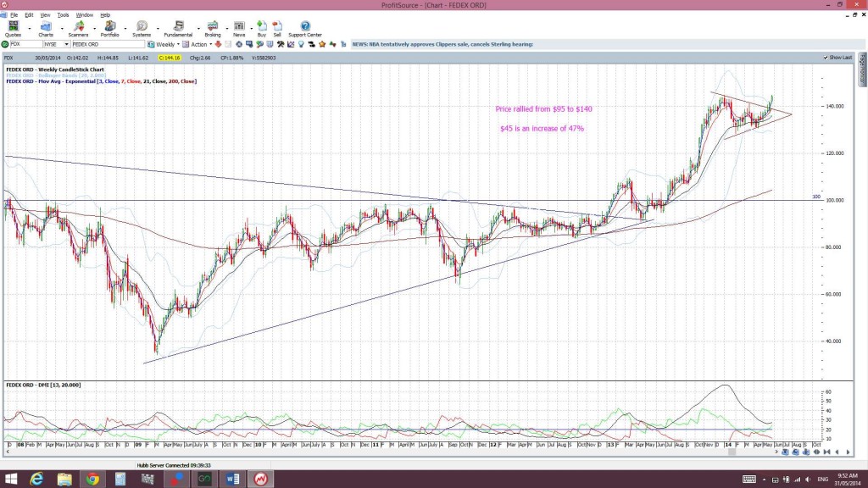The image size is (868, 488).
Task: Open the Support Center help icon
Action: [x=305, y=26]
